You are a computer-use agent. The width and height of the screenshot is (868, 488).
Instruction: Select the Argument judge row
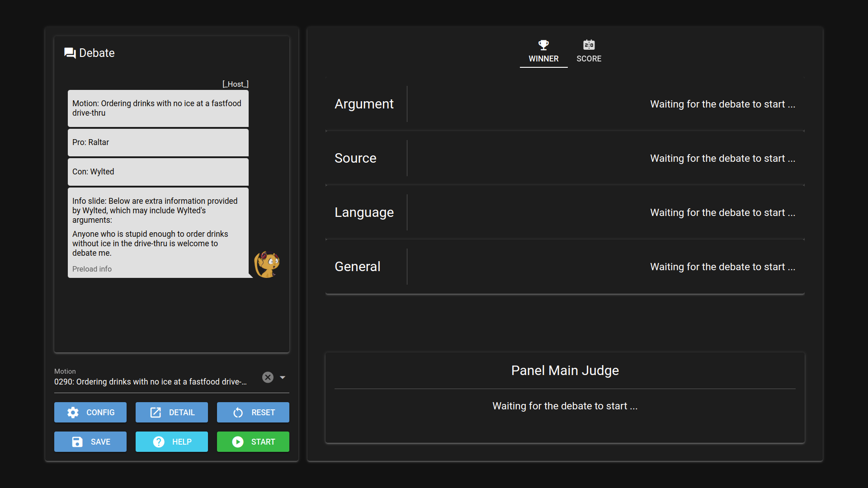(565, 104)
